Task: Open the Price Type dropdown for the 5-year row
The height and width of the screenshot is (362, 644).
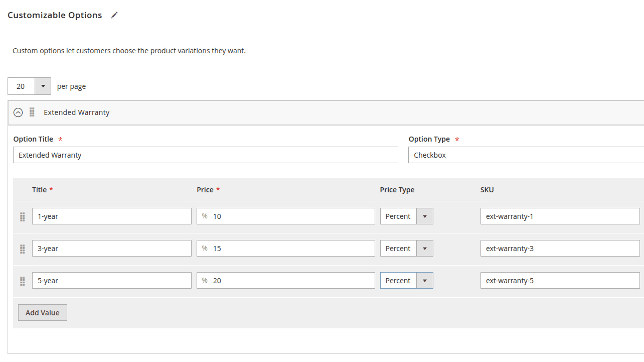Action: pyautogui.click(x=426, y=280)
